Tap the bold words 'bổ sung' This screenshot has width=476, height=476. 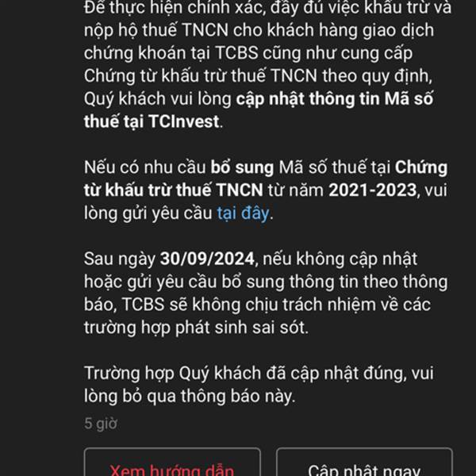pyautogui.click(x=242, y=168)
